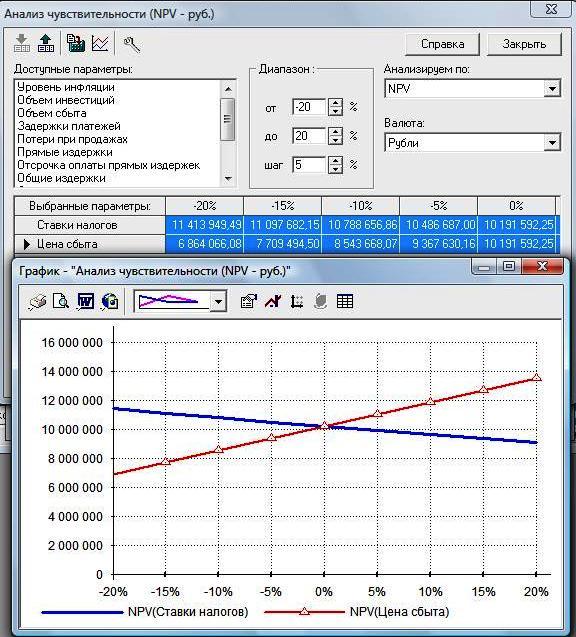Click the -5% column header
The width and height of the screenshot is (576, 637).
click(438, 206)
